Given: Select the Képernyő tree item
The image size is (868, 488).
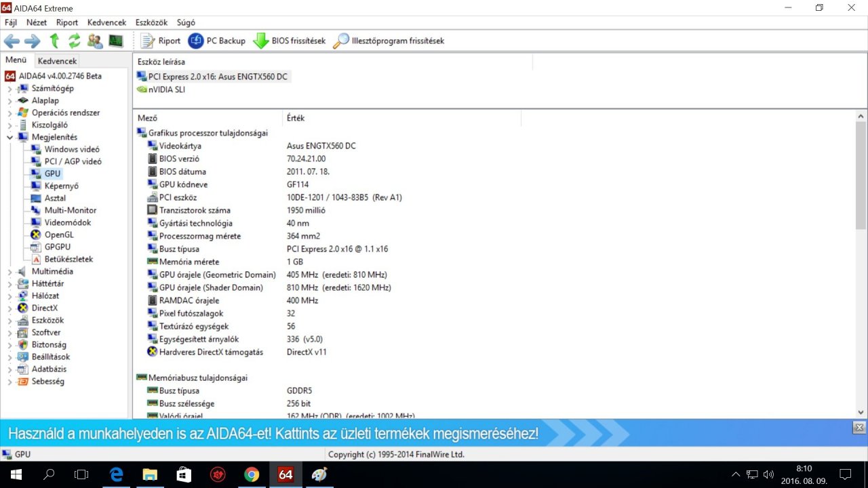Looking at the screenshot, I should point(62,186).
